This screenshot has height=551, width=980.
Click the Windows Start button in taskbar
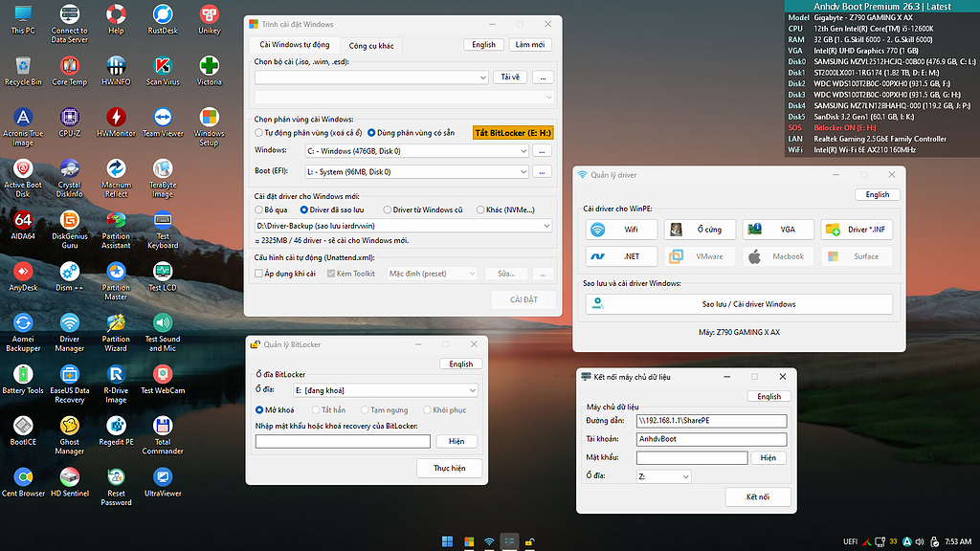point(448,541)
